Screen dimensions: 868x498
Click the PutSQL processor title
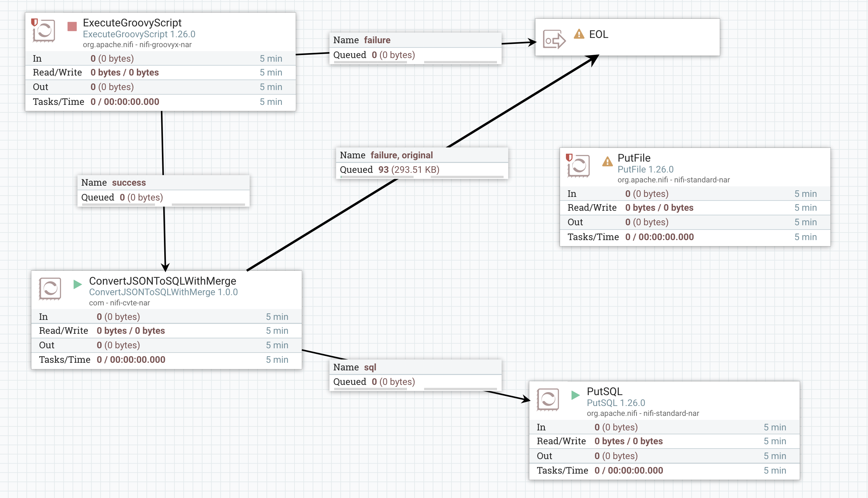coord(604,391)
